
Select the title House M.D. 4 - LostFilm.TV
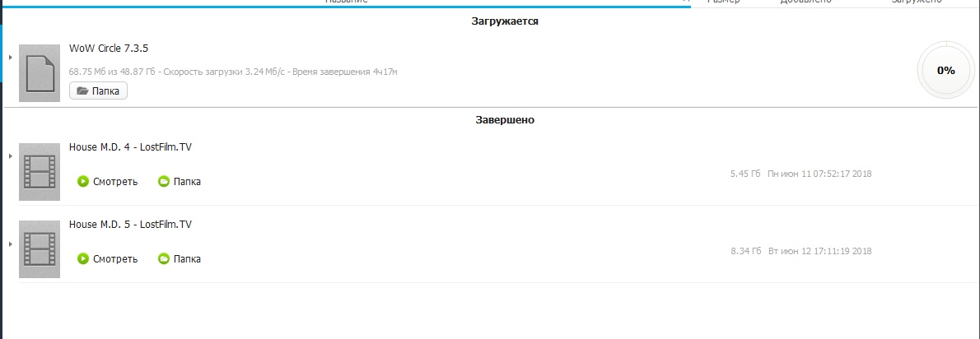130,147
